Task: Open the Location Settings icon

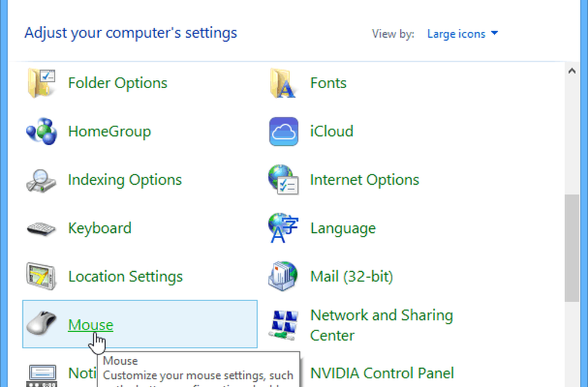Action: point(41,276)
